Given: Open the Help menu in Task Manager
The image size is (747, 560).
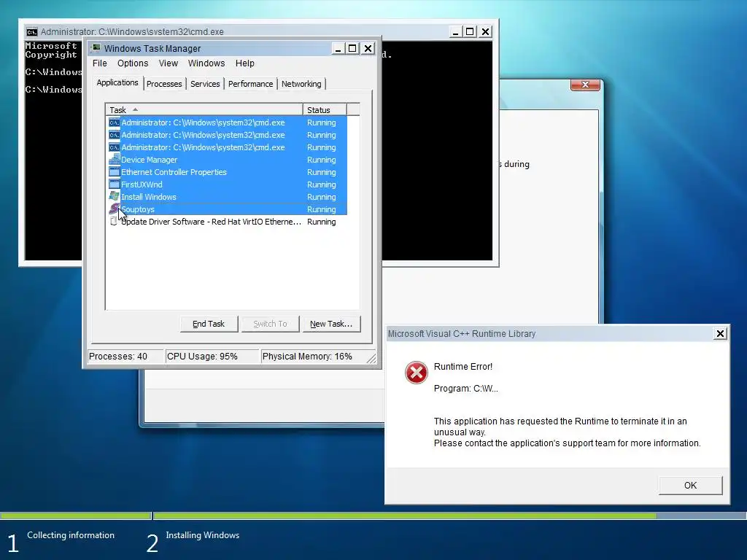Looking at the screenshot, I should point(245,63).
